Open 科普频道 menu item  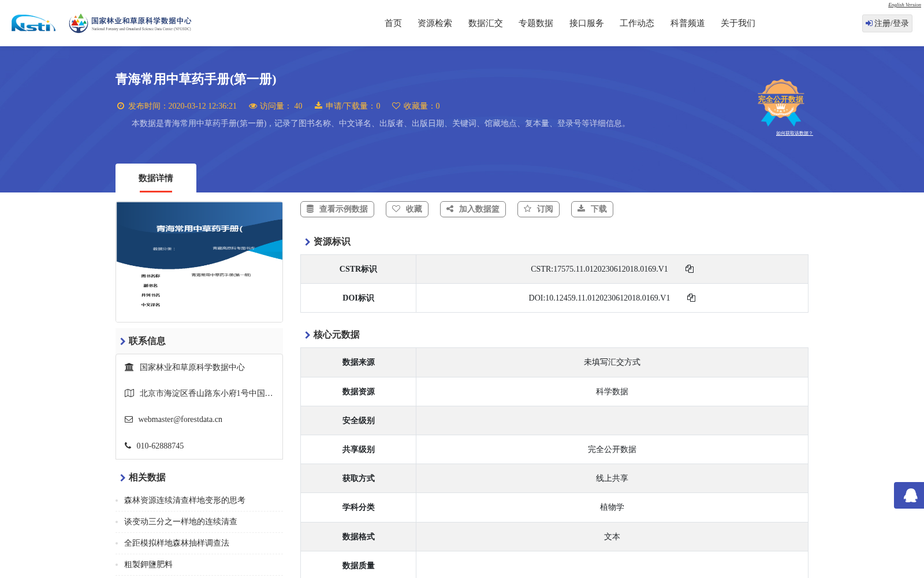[x=688, y=23]
